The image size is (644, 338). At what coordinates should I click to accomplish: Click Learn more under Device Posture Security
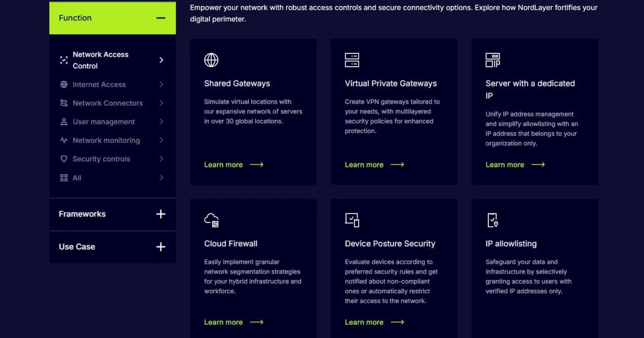(x=374, y=322)
